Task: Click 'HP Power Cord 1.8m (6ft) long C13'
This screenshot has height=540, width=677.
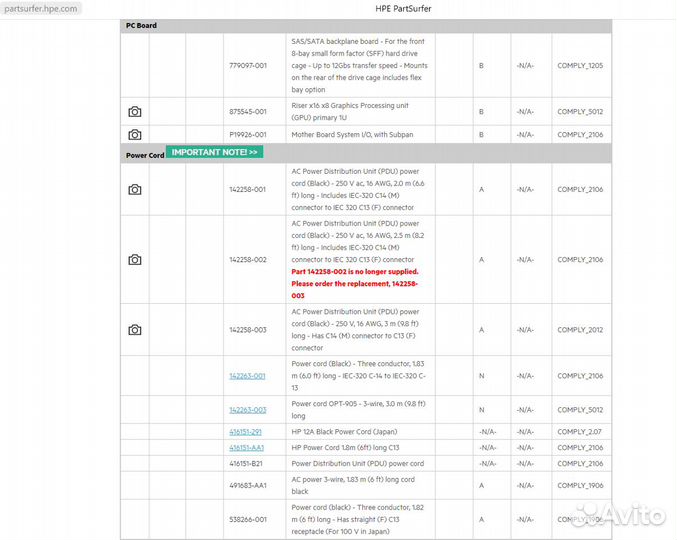Action: [345, 448]
